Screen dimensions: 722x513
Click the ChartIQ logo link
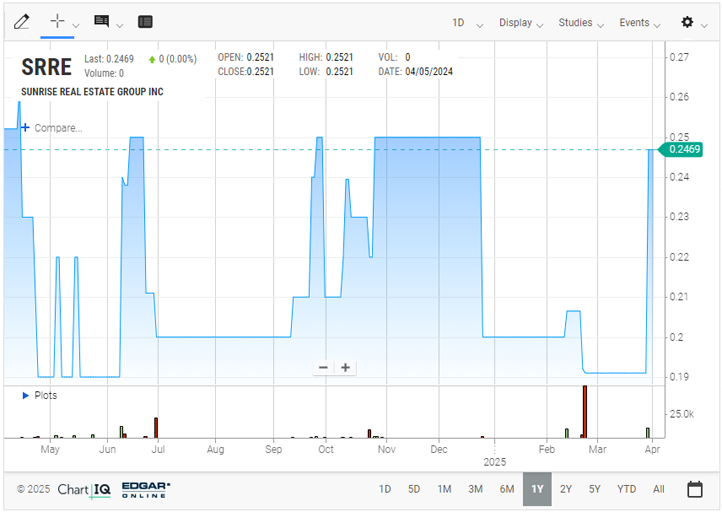tap(84, 490)
